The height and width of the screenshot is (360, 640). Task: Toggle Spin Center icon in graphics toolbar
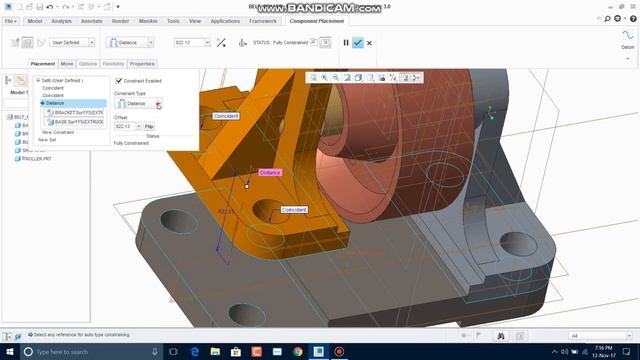[416, 78]
